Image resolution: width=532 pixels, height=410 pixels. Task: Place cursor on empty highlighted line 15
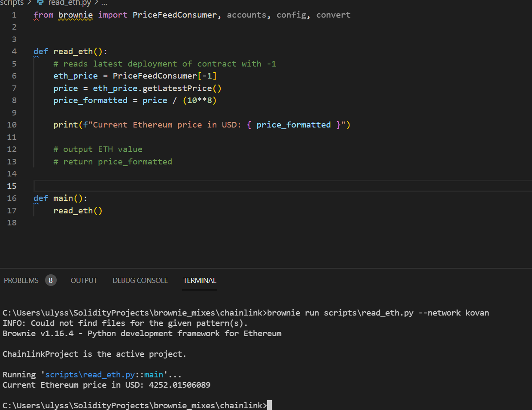[282, 186]
